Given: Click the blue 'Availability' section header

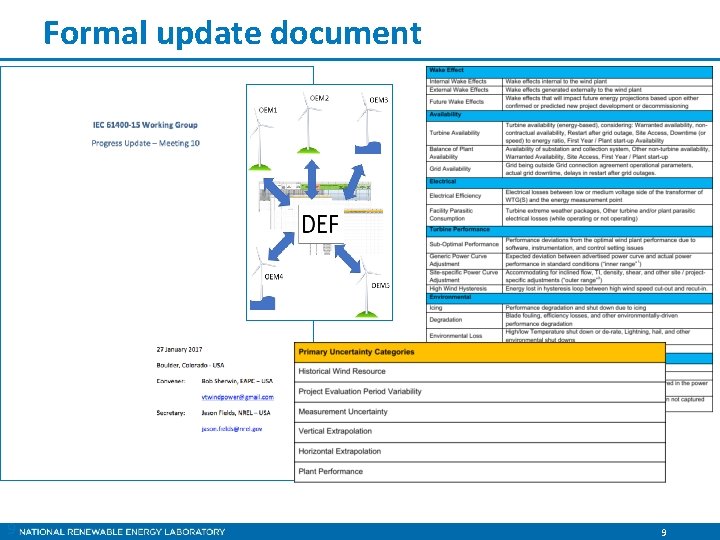Looking at the screenshot, I should point(569,115).
